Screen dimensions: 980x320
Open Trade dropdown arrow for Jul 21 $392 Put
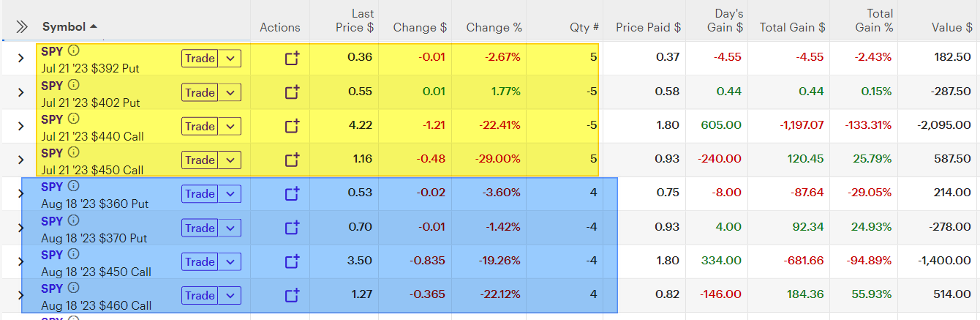pyautogui.click(x=230, y=59)
